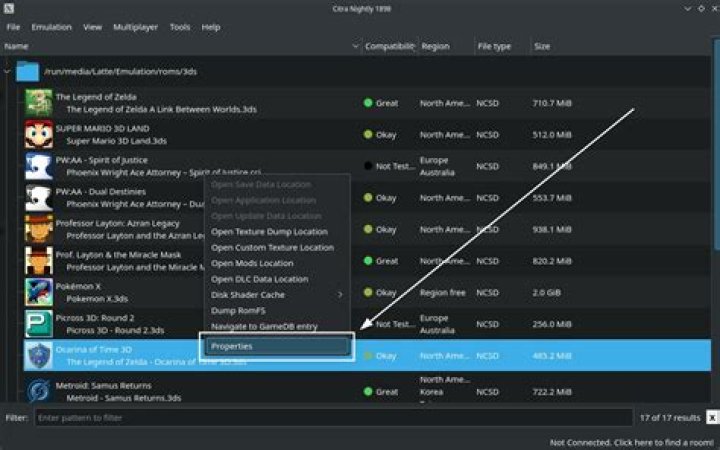Click the Pokémon X game icon
Image resolution: width=720 pixels, height=450 pixels.
click(x=38, y=292)
